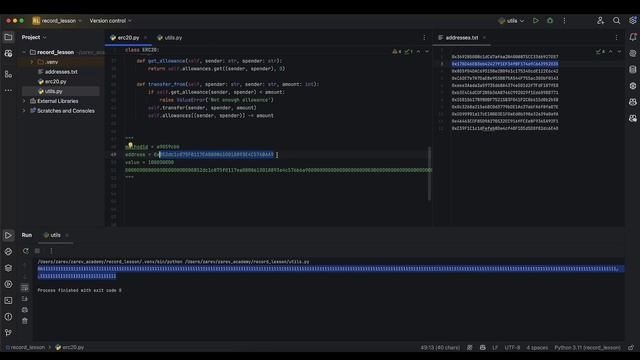Click the cursor position 49:13 indicator
Viewport: 640px width, 360px height.
(x=440, y=347)
